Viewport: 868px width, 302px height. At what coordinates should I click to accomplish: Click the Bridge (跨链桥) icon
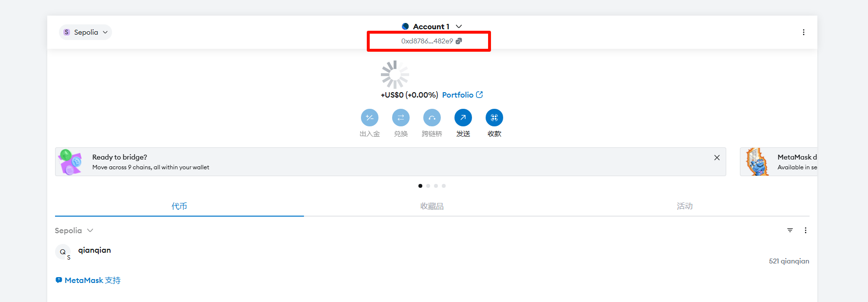(432, 118)
